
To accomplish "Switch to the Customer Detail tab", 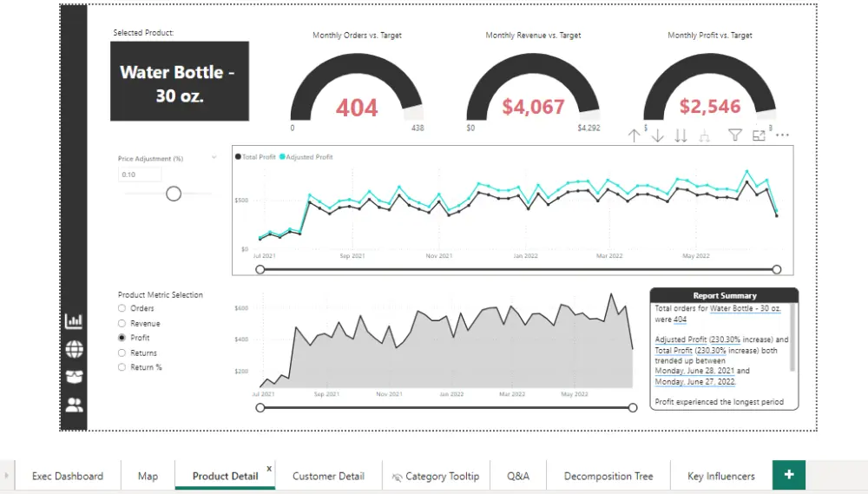I will (x=328, y=476).
